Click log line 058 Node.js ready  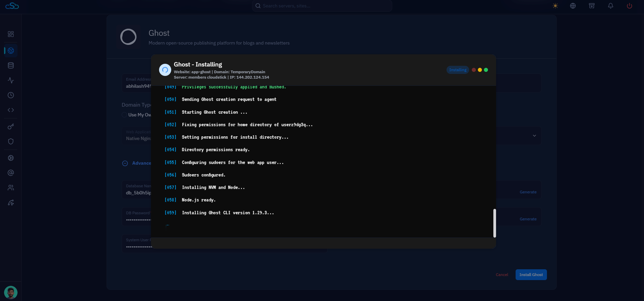click(190, 200)
